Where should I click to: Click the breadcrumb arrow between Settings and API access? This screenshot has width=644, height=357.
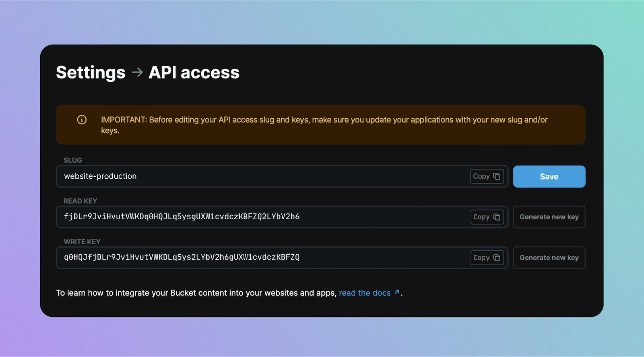[x=137, y=72]
